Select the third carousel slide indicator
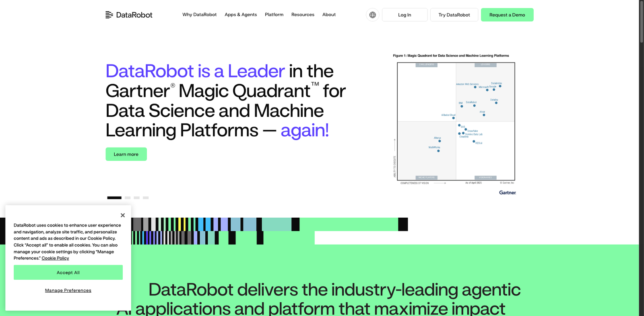The image size is (644, 316). [x=136, y=197]
